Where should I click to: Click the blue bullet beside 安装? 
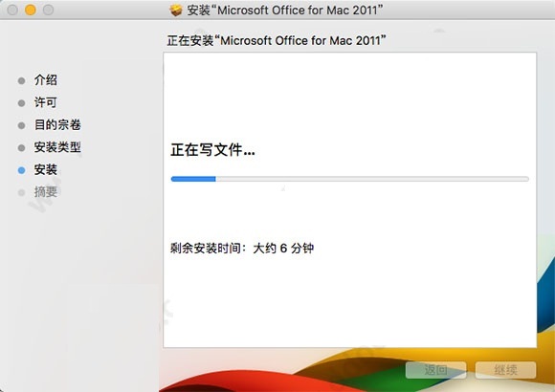[22, 170]
